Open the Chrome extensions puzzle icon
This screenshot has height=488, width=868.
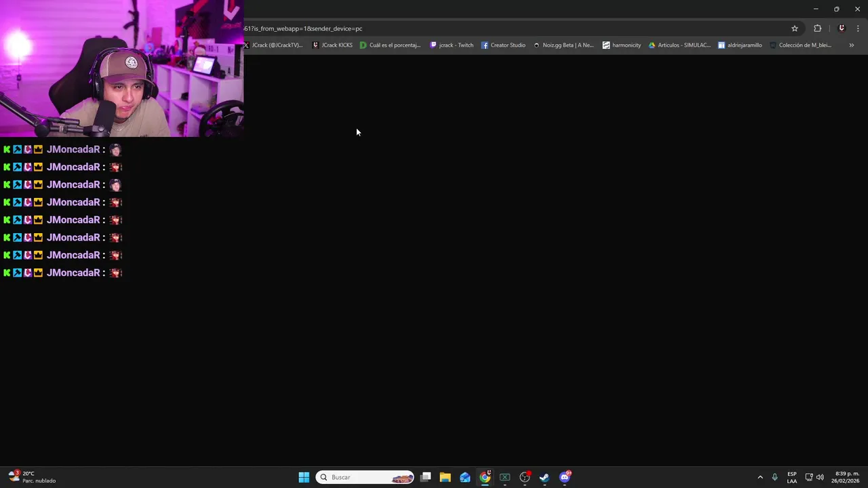click(x=817, y=28)
